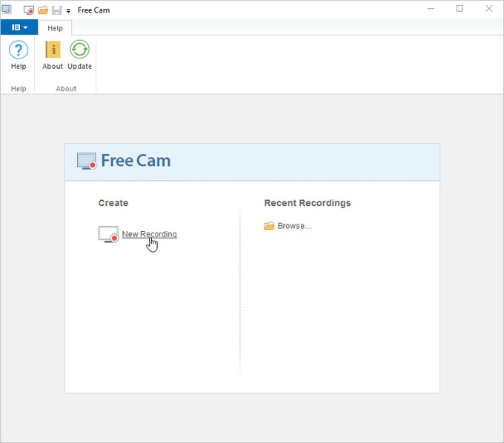Screen dimensions: 504x443
Task: Close the Free Cam window
Action: tap(488, 9)
